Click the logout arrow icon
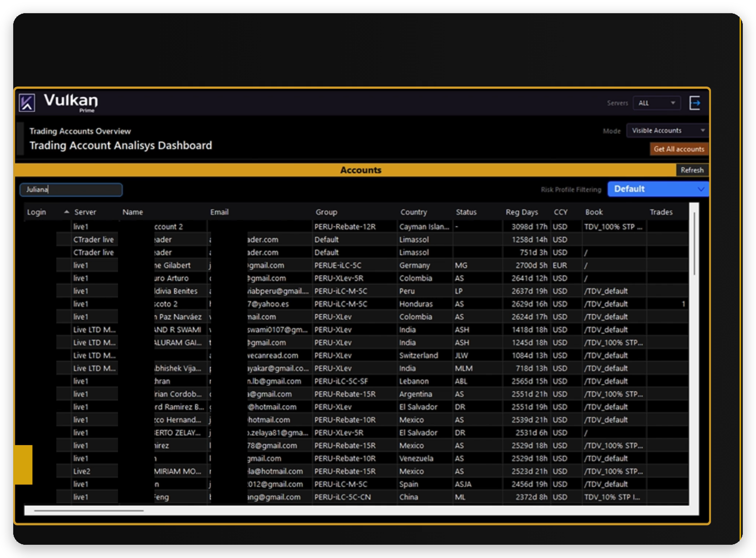 [x=695, y=103]
